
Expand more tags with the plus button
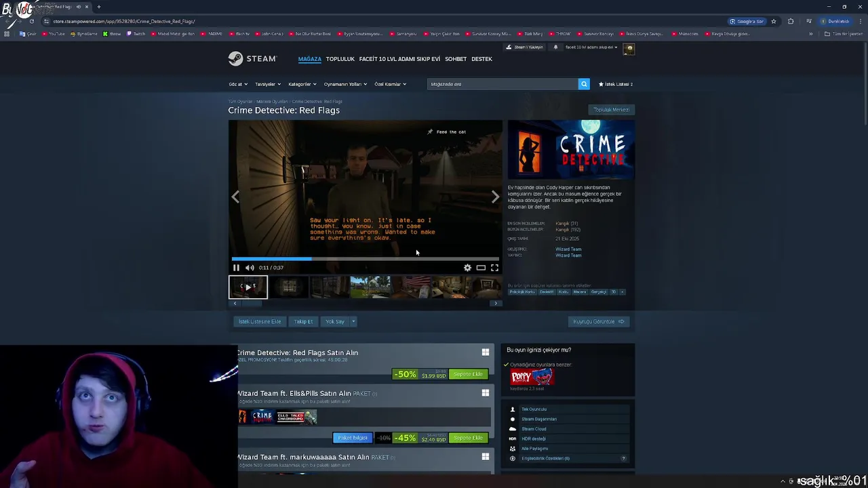tap(622, 292)
